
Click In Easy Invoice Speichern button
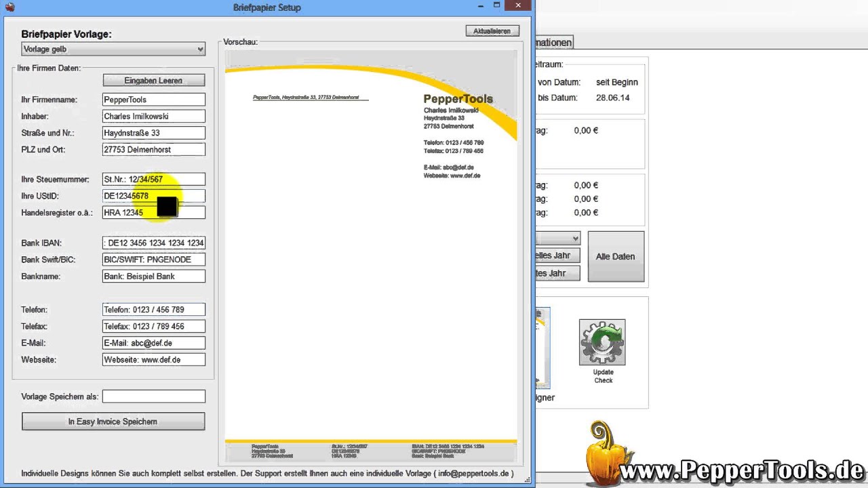113,422
